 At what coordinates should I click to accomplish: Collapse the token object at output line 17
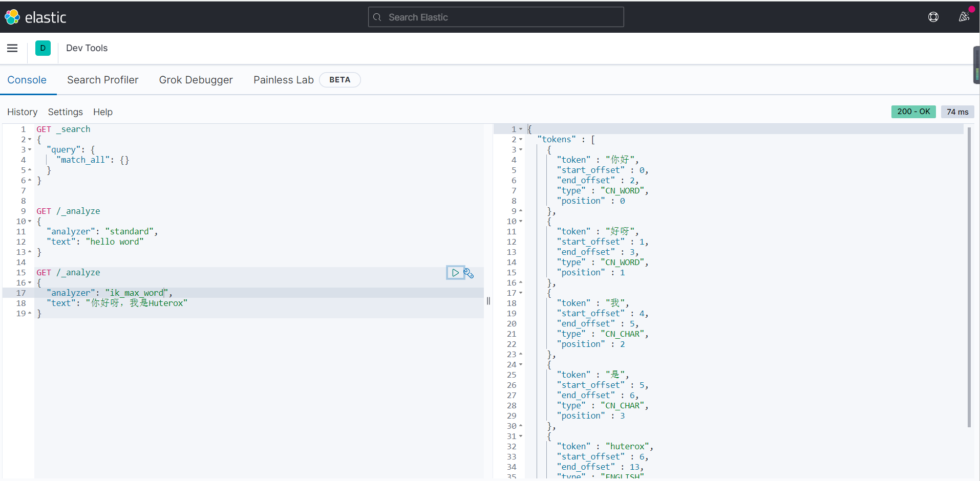coord(521,293)
